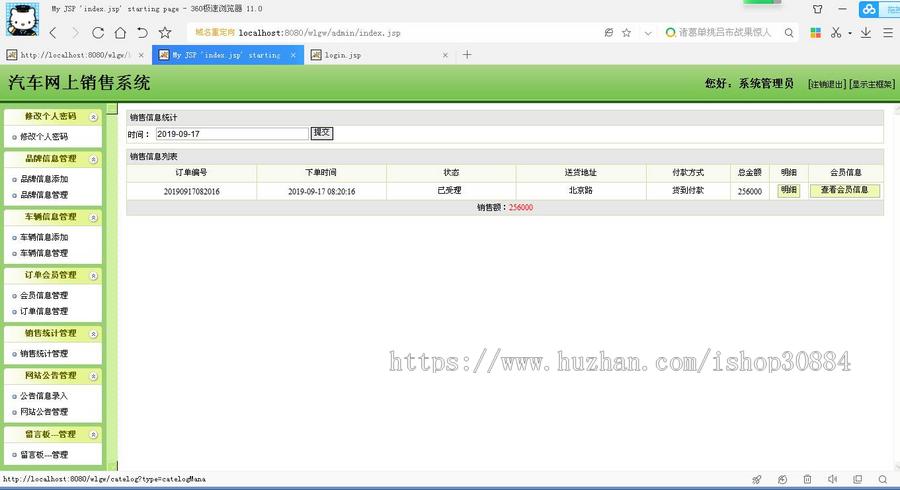The width and height of the screenshot is (900, 490).
Task: Reload the page with the refresh icon
Action: pyautogui.click(x=98, y=33)
